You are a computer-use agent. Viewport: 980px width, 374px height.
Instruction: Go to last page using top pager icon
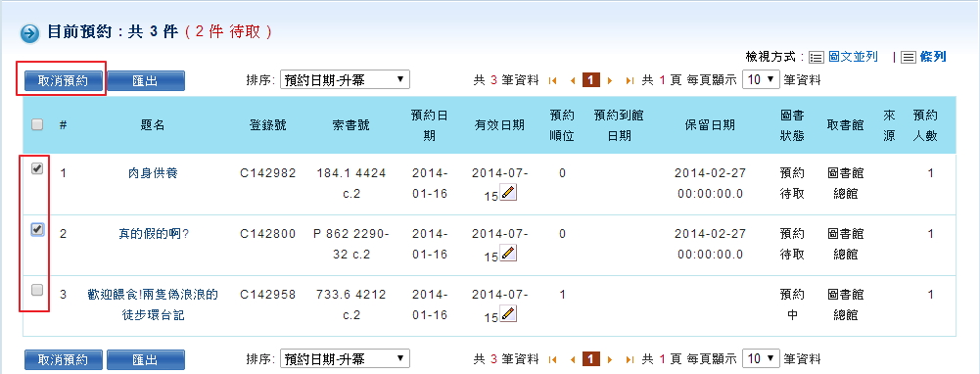tap(630, 80)
